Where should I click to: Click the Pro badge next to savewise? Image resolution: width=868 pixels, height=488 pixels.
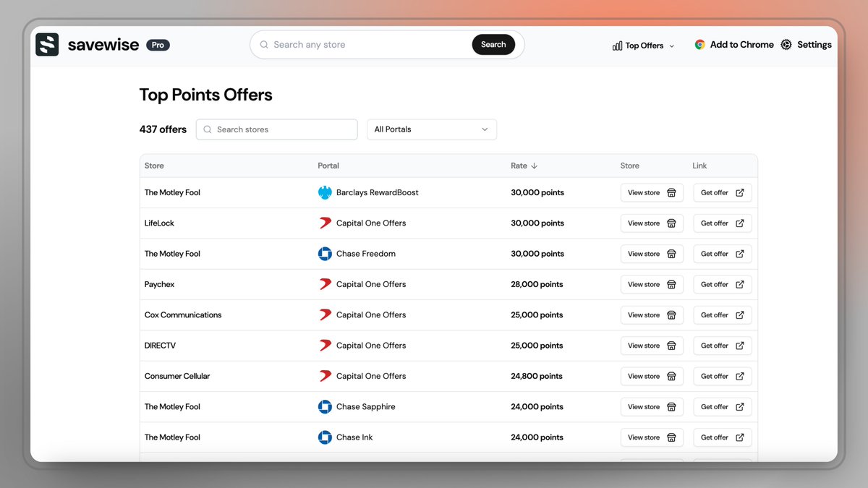[158, 45]
